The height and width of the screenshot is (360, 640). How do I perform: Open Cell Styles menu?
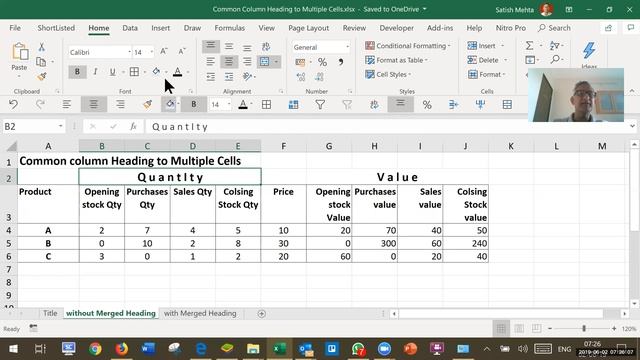(388, 74)
